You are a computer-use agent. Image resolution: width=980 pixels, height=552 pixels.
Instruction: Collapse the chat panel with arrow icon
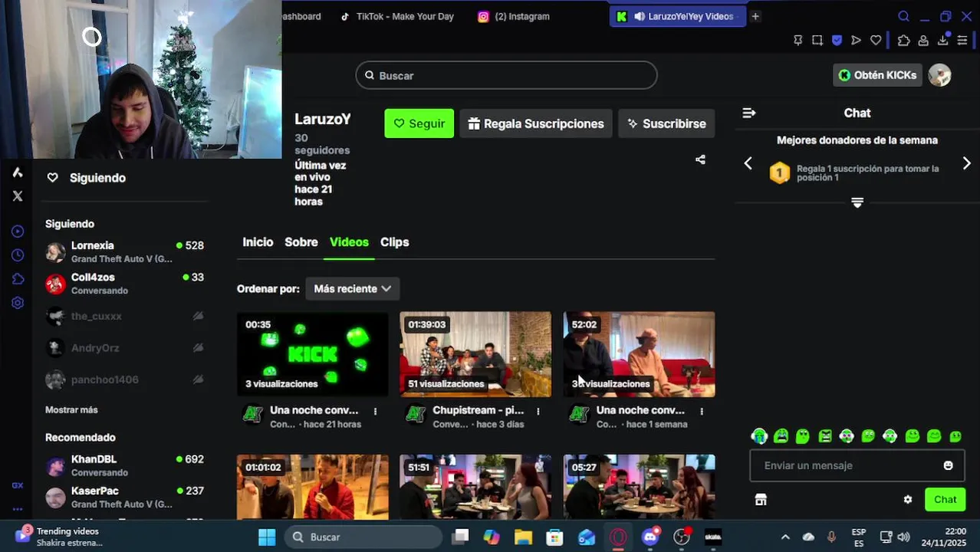(749, 113)
